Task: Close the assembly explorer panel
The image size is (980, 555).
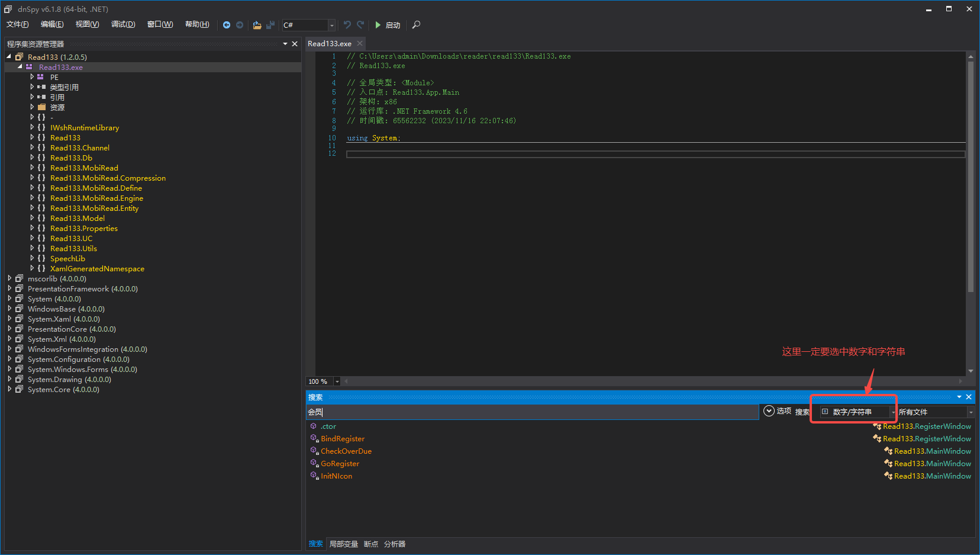Action: [295, 44]
